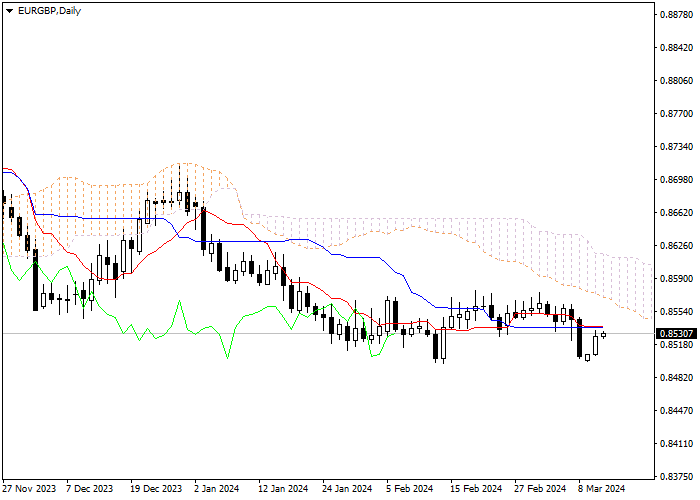This screenshot has width=700, height=500.
Task: Click price scale label 0.83750
Action: pyautogui.click(x=676, y=476)
